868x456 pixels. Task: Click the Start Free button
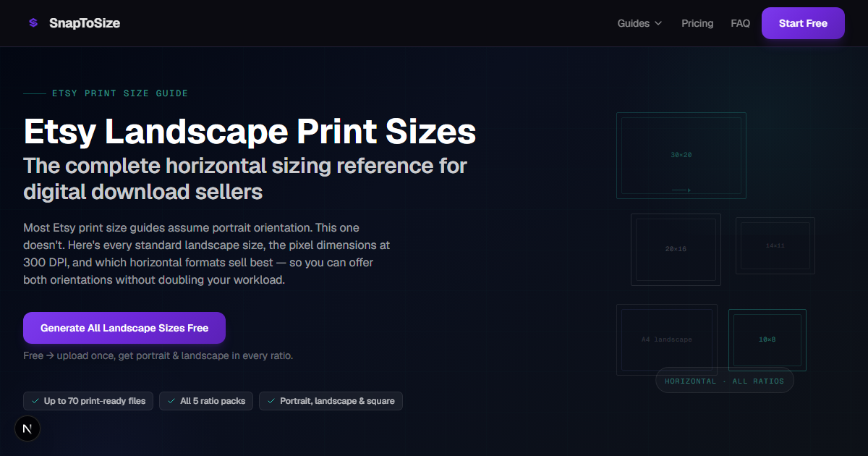tap(803, 23)
